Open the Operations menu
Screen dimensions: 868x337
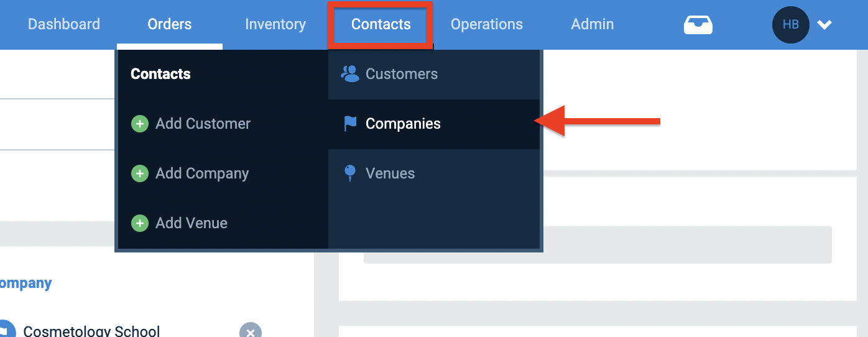click(x=487, y=25)
